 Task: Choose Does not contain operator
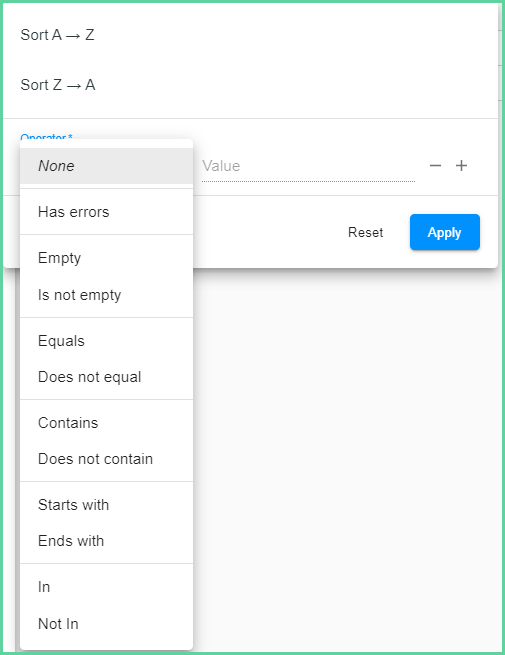pos(107,459)
